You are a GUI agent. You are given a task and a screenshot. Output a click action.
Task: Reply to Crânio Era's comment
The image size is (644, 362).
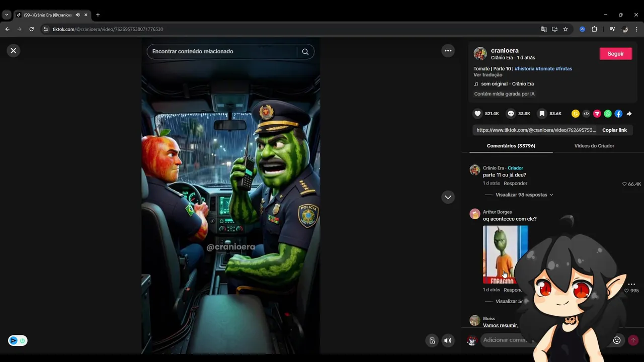point(515,184)
